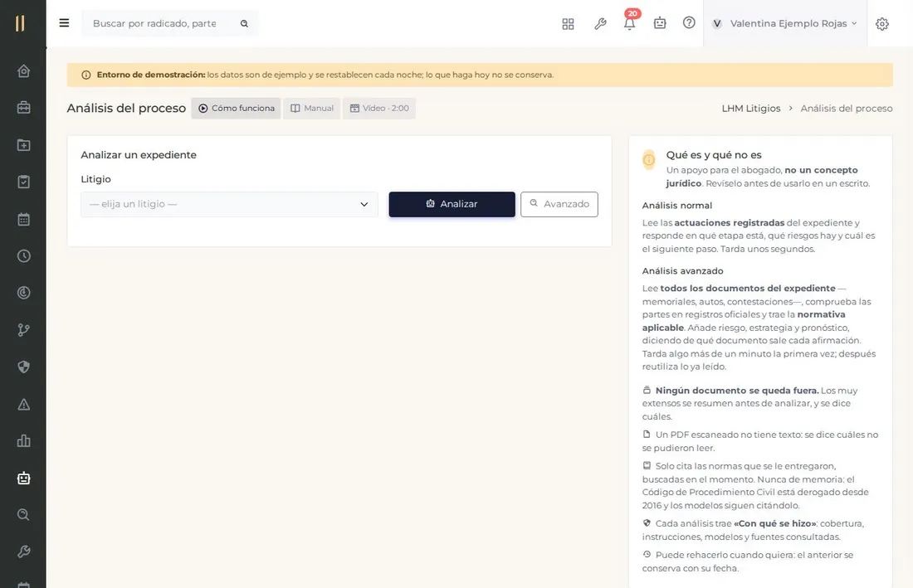Open the settings gear icon in the header

click(882, 24)
